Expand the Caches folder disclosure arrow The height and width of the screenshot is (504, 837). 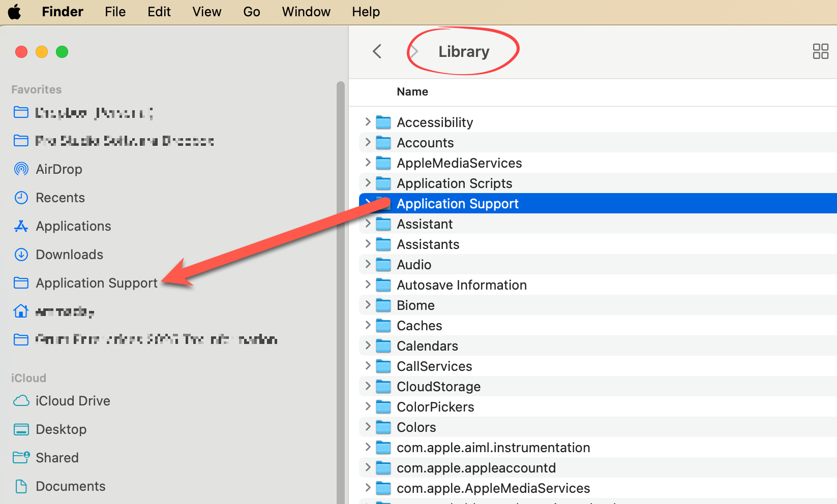(368, 325)
